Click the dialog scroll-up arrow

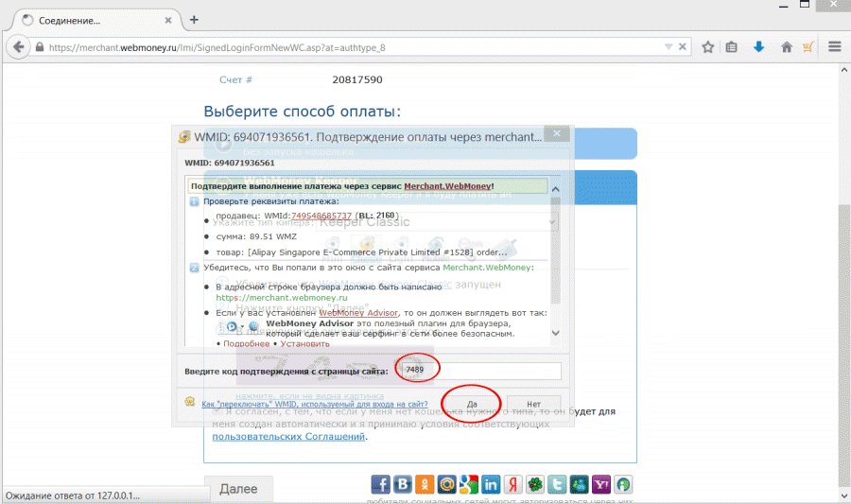(555, 189)
